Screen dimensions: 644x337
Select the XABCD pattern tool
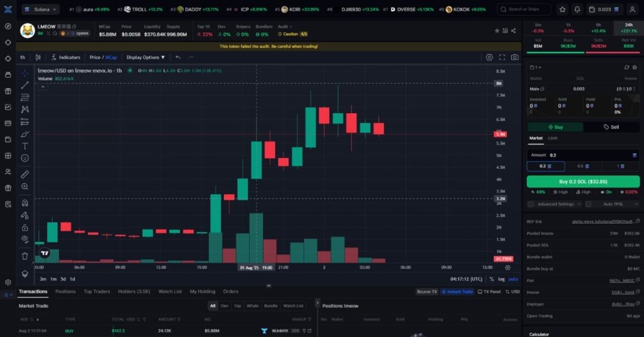click(x=25, y=109)
